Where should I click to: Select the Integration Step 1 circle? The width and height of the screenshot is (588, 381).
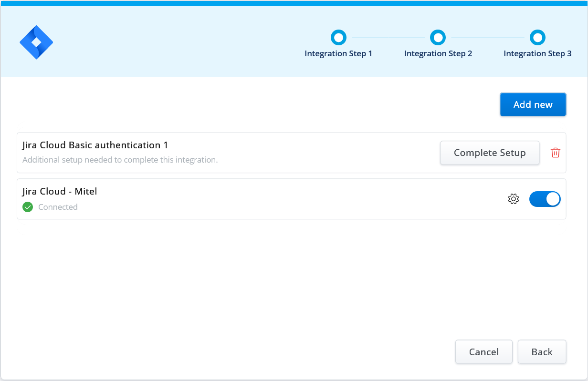[338, 37]
